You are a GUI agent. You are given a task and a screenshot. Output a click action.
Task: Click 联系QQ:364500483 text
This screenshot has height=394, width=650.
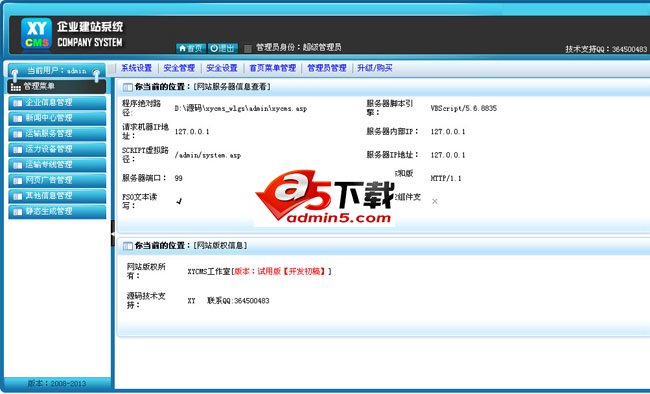238,301
